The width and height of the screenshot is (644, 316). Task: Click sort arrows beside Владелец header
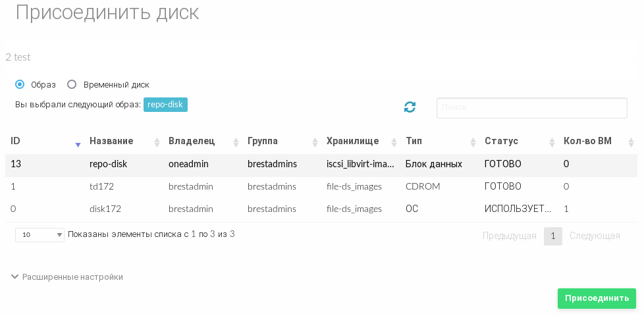(236, 142)
